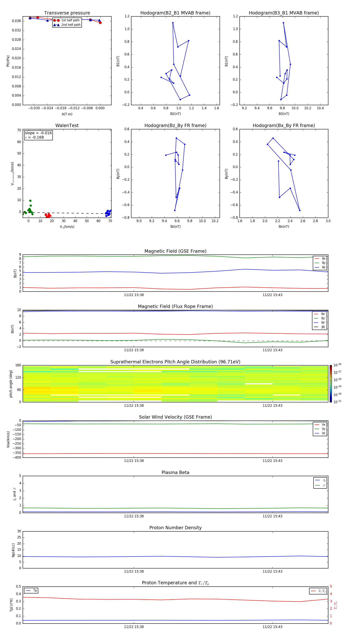Click the red 'Te/Tp' legend entry

click(x=318, y=591)
